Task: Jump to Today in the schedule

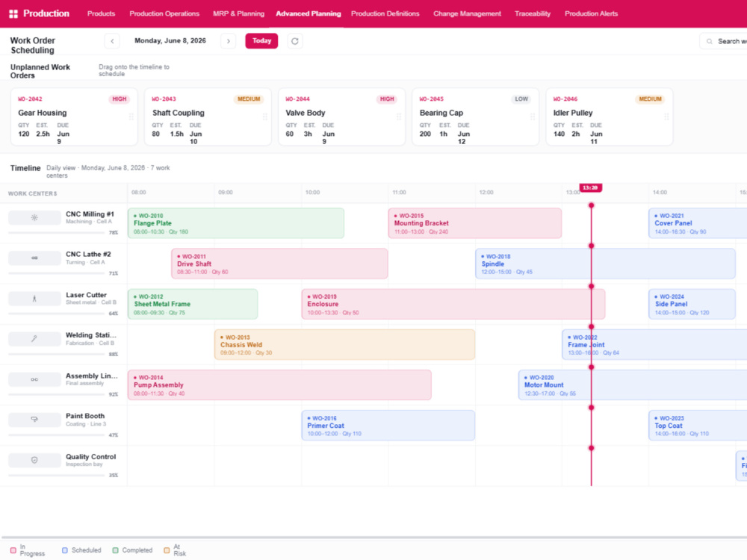Action: [261, 41]
